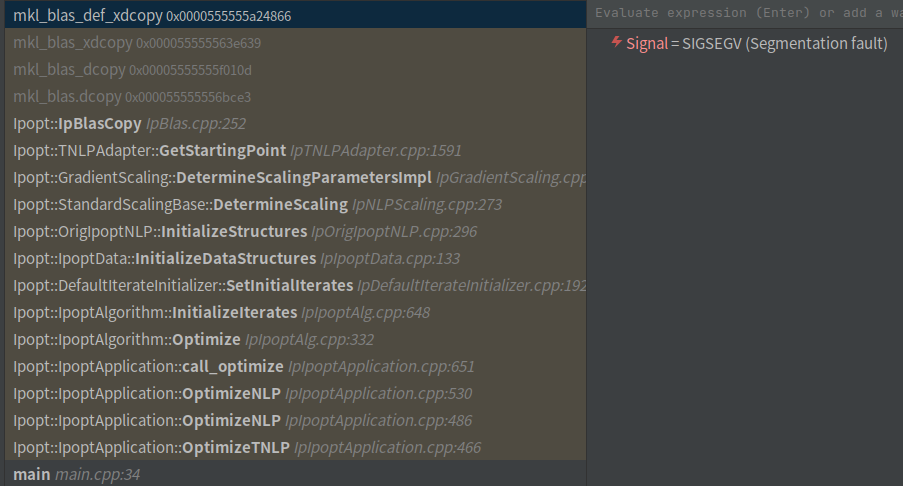This screenshot has height=486, width=903.
Task: Focus the Evaluate expression input field
Action: click(x=745, y=13)
